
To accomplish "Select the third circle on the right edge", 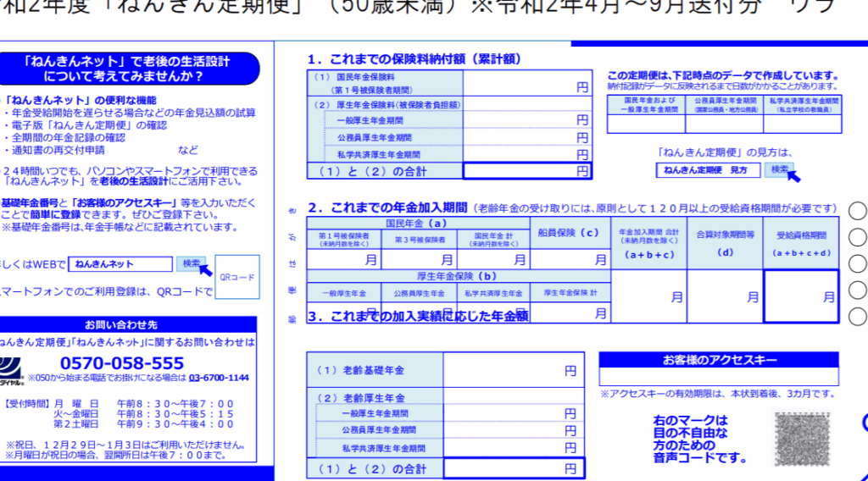I will coord(857,263).
